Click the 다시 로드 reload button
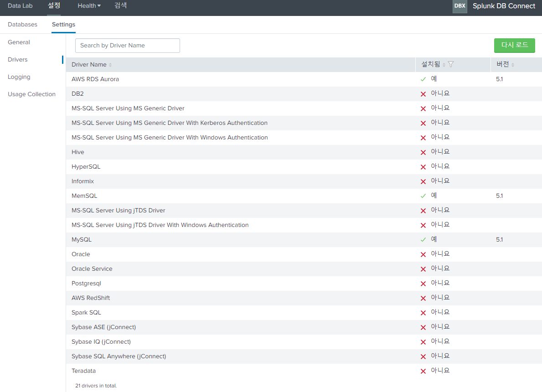 (x=514, y=45)
